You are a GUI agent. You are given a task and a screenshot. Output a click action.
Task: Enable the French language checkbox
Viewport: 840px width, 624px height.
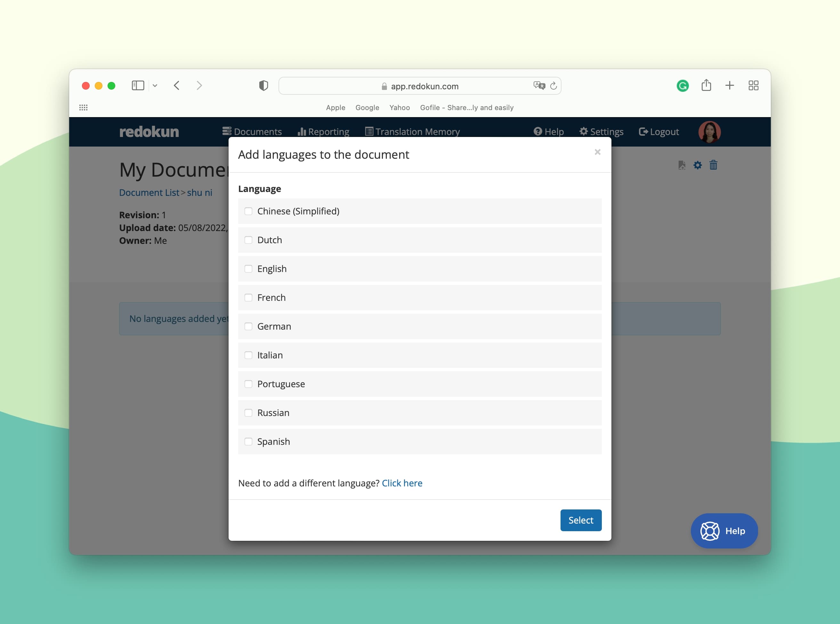pyautogui.click(x=249, y=298)
